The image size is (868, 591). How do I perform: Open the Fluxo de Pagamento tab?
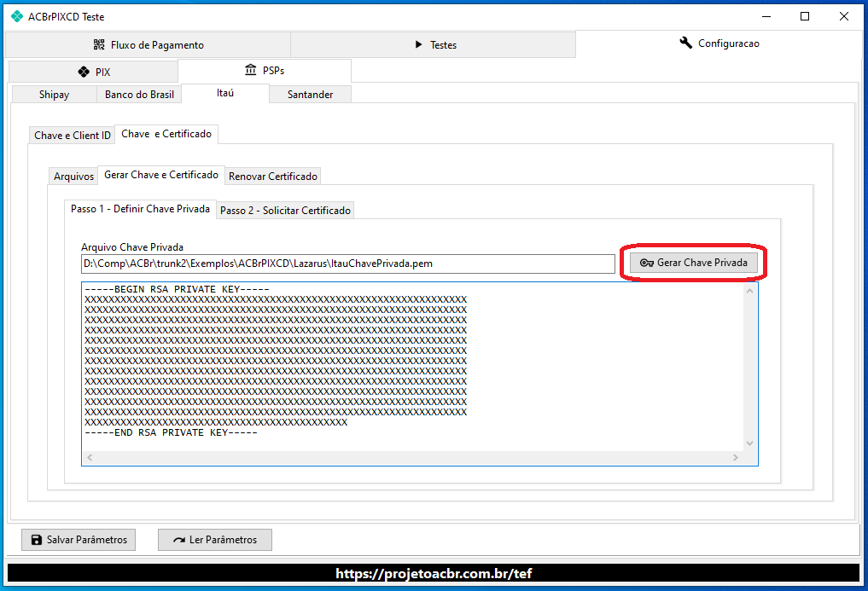tap(148, 45)
